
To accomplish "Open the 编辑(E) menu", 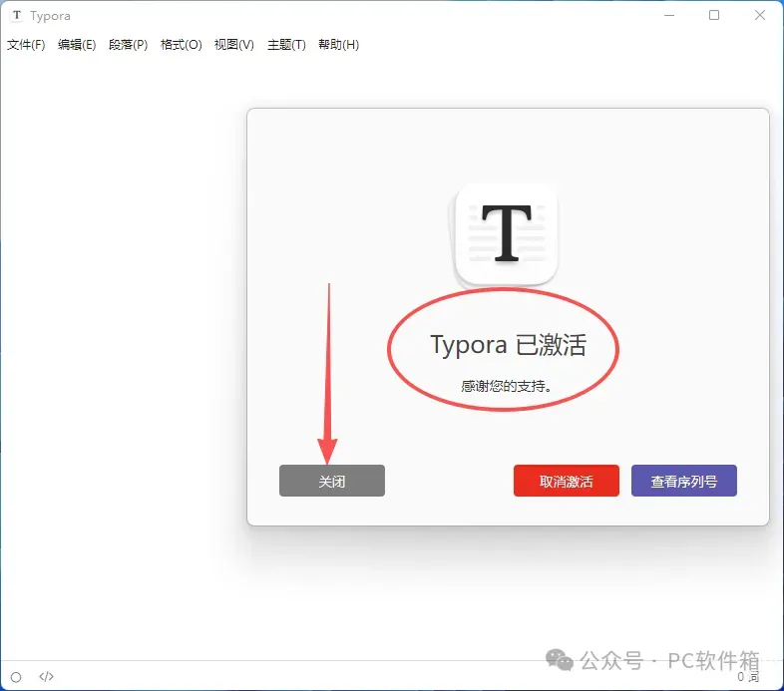I will tap(77, 45).
